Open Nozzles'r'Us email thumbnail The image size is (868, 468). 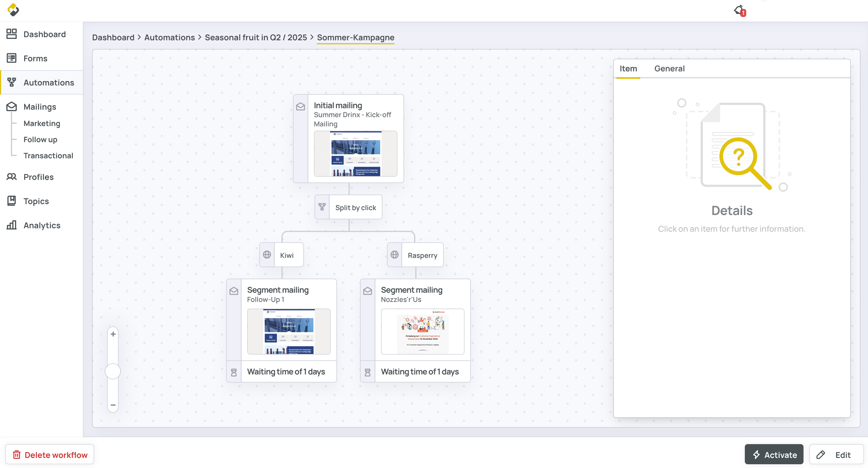[x=422, y=332]
